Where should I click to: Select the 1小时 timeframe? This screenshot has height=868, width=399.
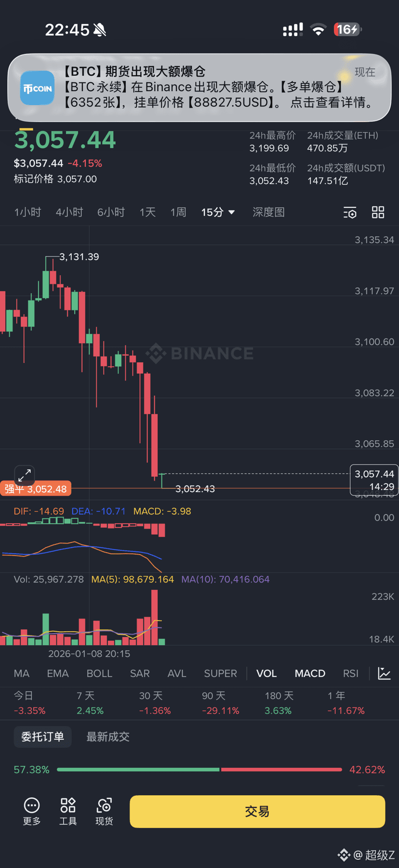pos(27,212)
